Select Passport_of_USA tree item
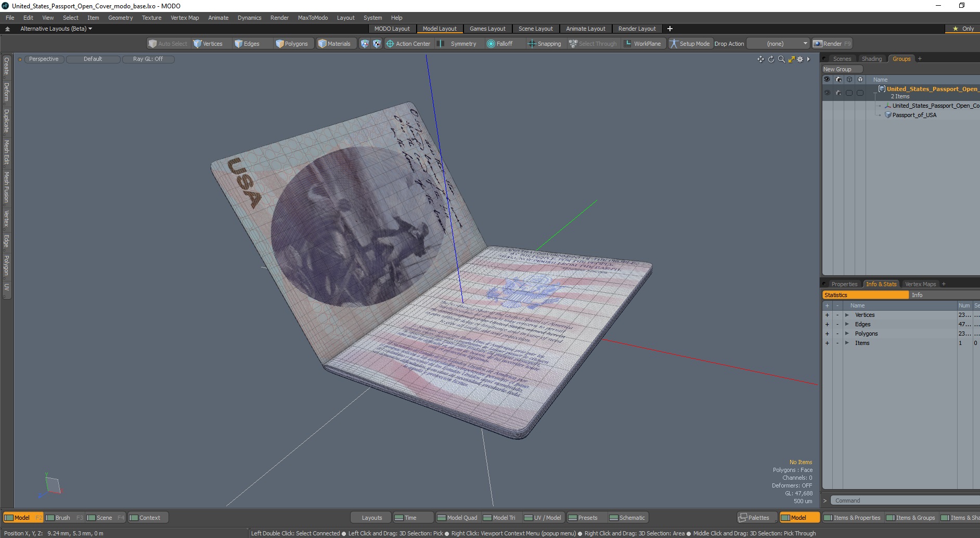The width and height of the screenshot is (980, 538). click(914, 115)
